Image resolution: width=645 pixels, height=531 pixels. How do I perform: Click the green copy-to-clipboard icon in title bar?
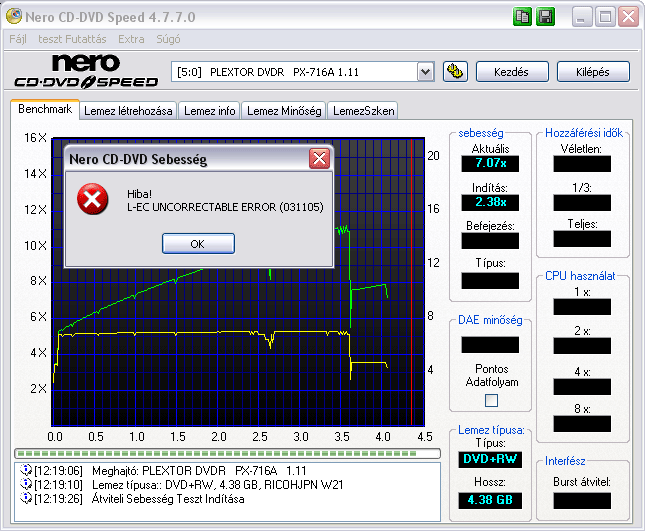pyautogui.click(x=522, y=17)
